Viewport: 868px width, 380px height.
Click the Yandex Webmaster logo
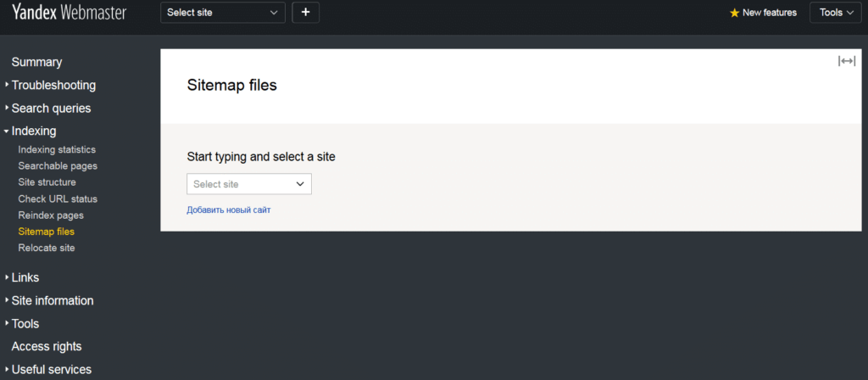(x=70, y=12)
